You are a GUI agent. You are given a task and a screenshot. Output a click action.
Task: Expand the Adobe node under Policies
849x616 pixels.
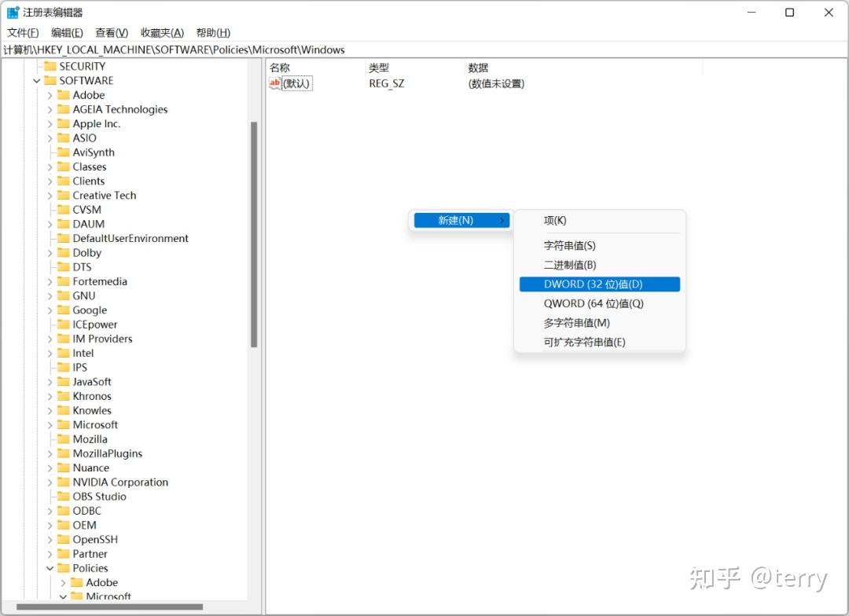tap(61, 582)
